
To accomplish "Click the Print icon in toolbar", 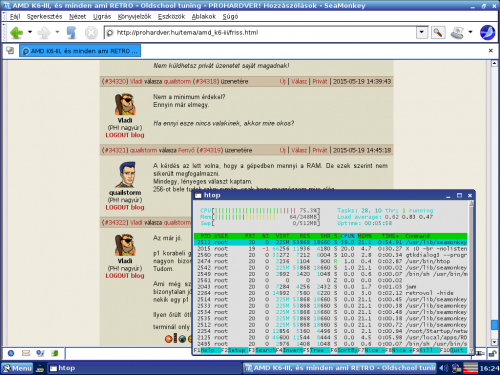I will coord(457,33).
